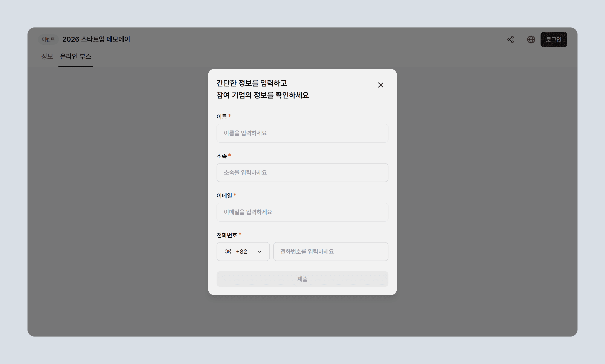Screen dimensions: 605x364
Task: Click the 로그인 button
Action: point(554,39)
